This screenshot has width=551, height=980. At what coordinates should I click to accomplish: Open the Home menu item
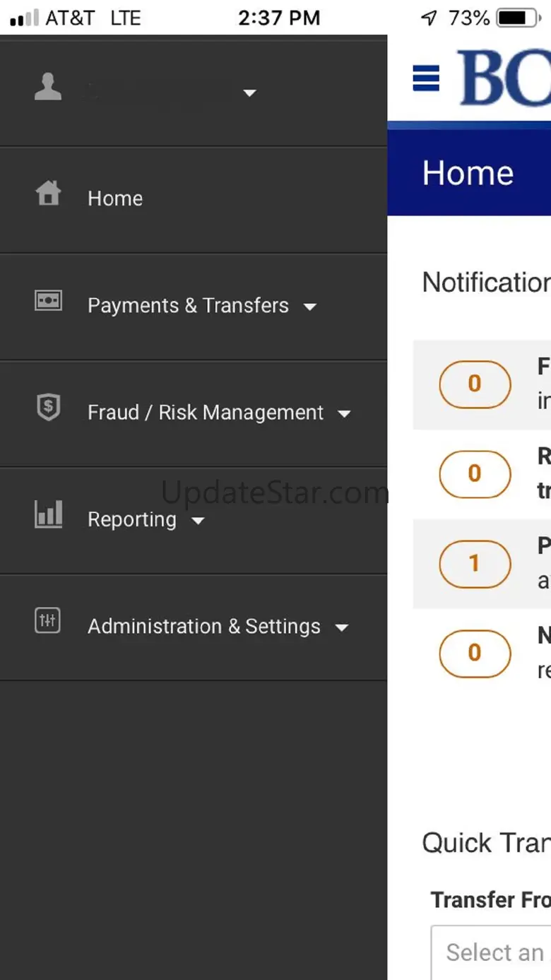click(115, 199)
